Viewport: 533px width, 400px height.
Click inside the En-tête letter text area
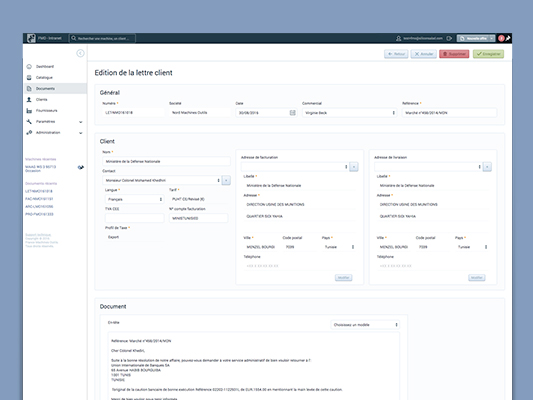click(x=254, y=366)
